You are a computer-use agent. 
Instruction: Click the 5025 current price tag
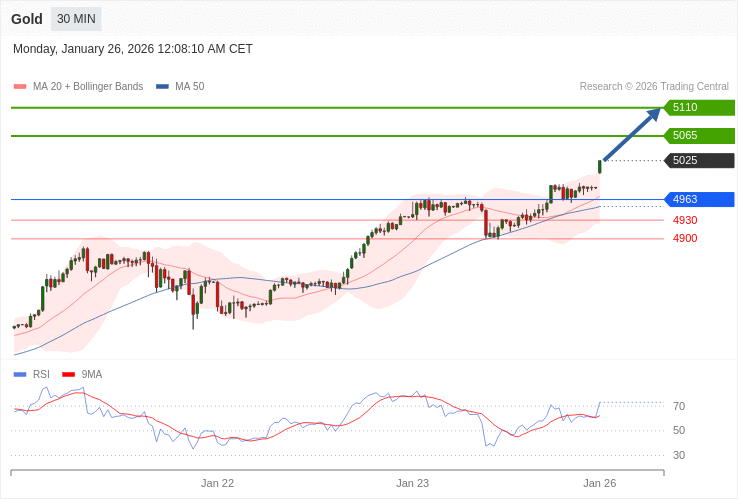coord(699,161)
